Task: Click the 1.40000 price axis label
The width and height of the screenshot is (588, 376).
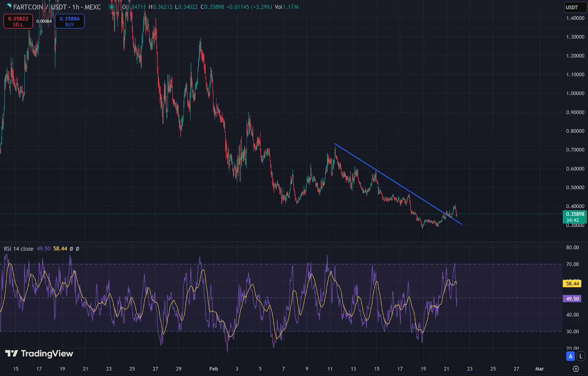Action: tap(575, 18)
